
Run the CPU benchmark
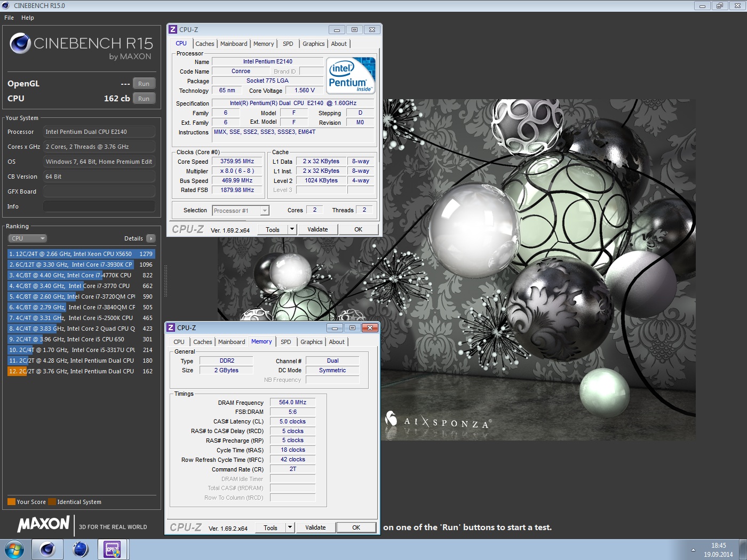[144, 99]
